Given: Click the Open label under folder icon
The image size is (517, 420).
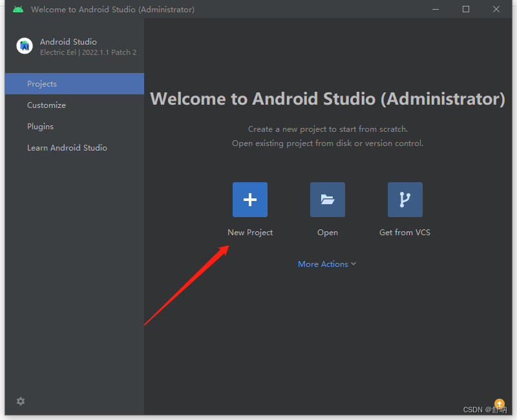Looking at the screenshot, I should [328, 233].
